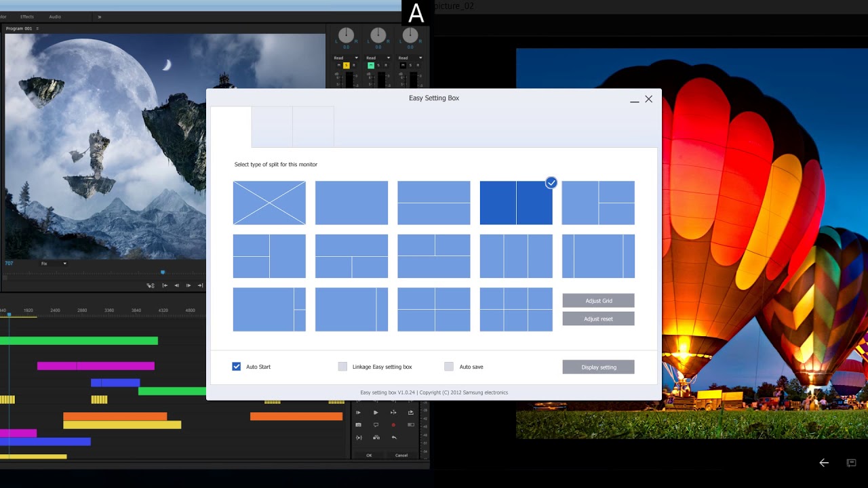Screen dimensions: 868x488
Task: Disable the Auto Start checkbox
Action: pos(237,367)
